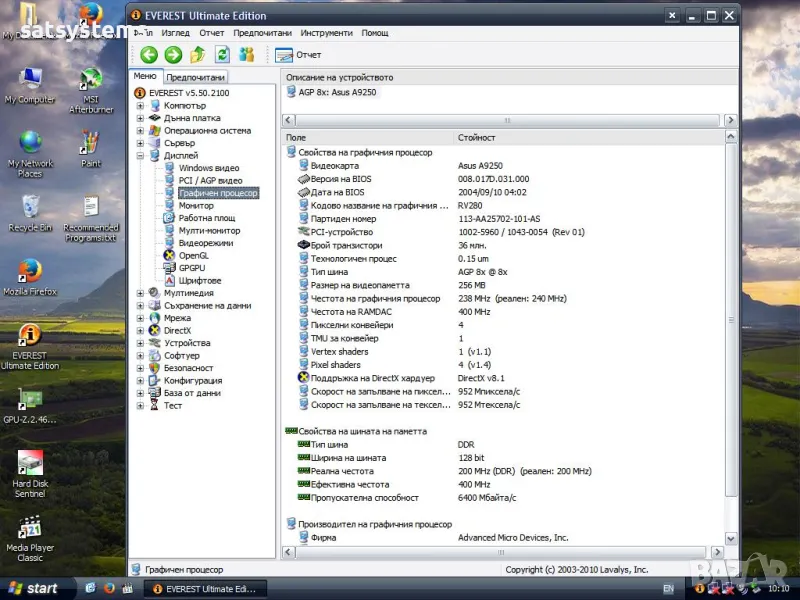
Task: Expand the Компютър tree node
Action: (x=141, y=105)
